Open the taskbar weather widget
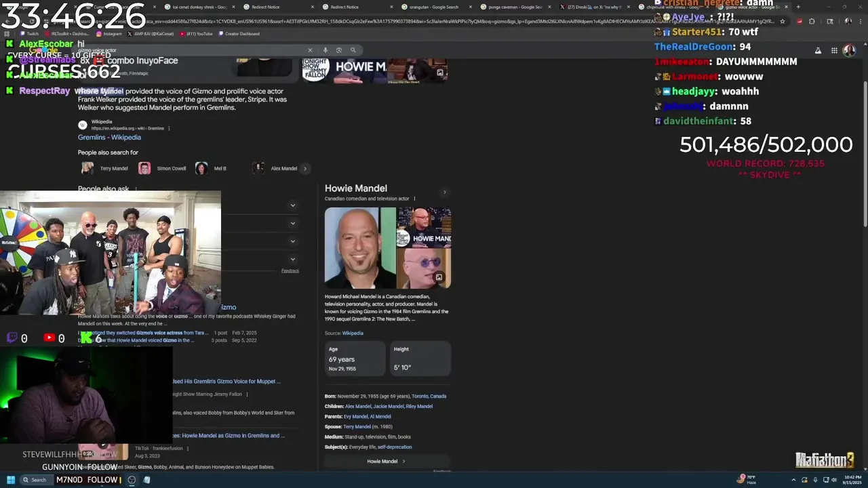 point(747,479)
